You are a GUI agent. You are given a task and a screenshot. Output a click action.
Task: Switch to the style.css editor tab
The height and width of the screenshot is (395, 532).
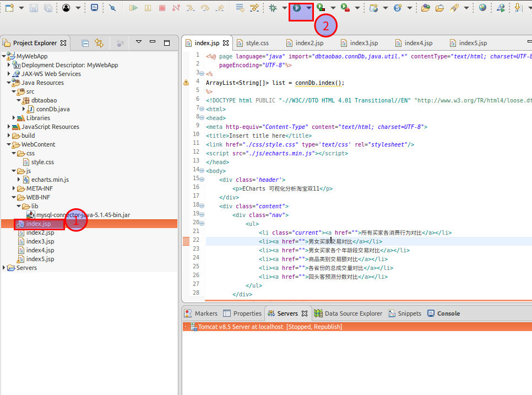257,43
